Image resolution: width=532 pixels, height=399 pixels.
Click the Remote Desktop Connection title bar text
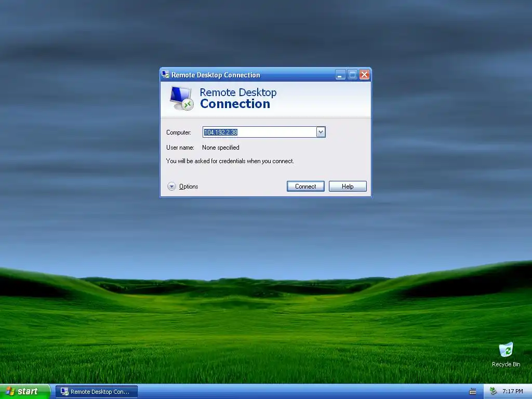tap(216, 75)
